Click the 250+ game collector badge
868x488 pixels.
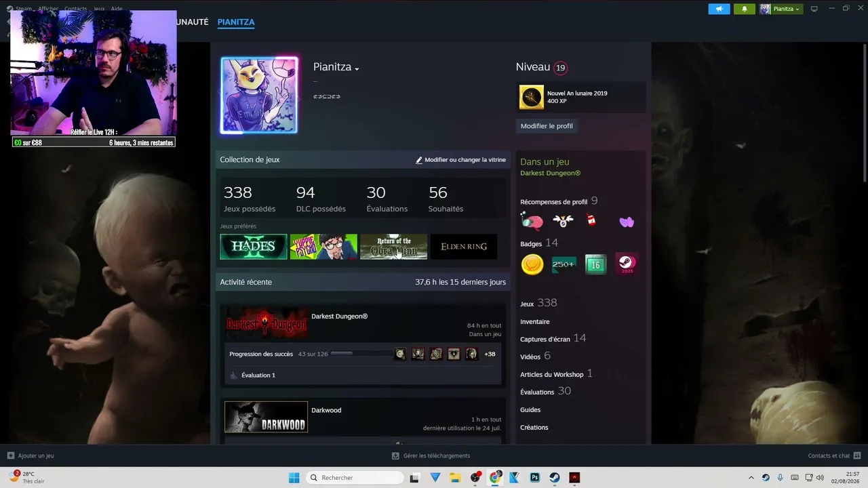[564, 264]
